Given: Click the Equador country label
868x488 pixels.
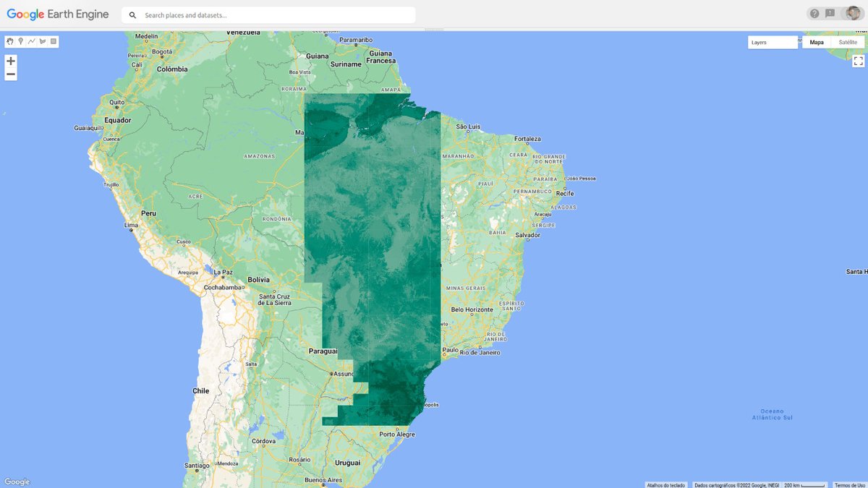Looking at the screenshot, I should (117, 120).
